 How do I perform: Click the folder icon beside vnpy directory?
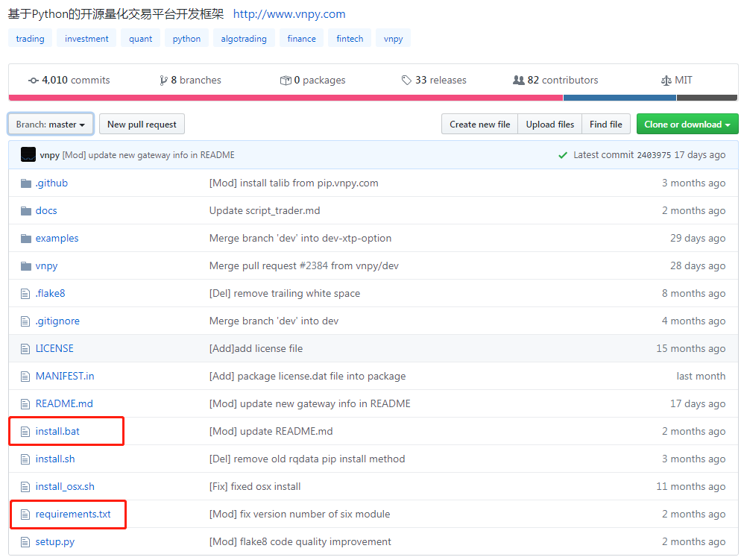click(x=25, y=265)
